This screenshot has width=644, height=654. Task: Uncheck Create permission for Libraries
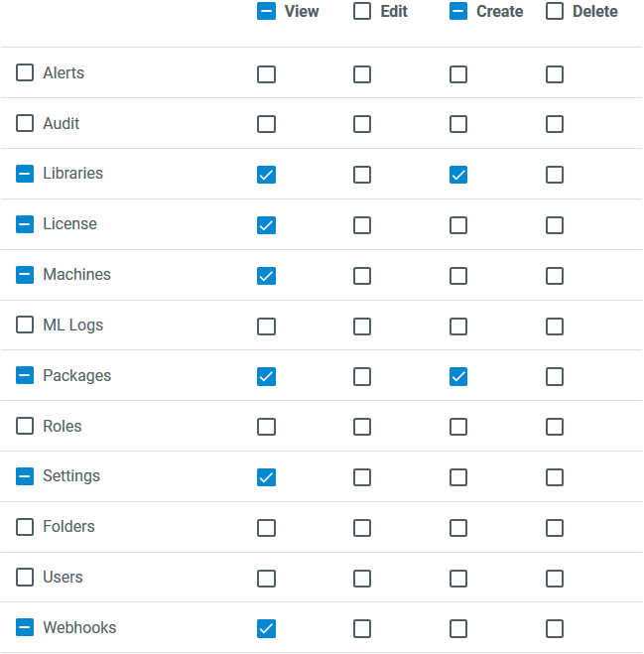pos(458,175)
